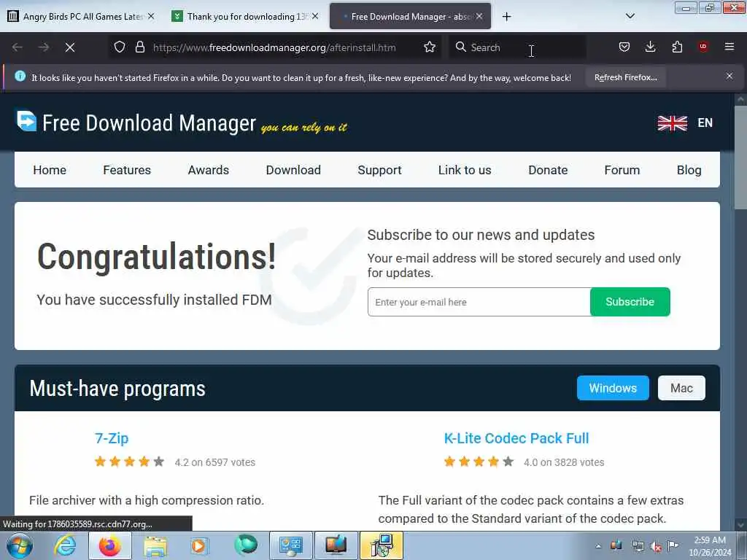Screen dimensions: 747x560
Task: Click the monitor application taskbar icon
Action: [336, 545]
